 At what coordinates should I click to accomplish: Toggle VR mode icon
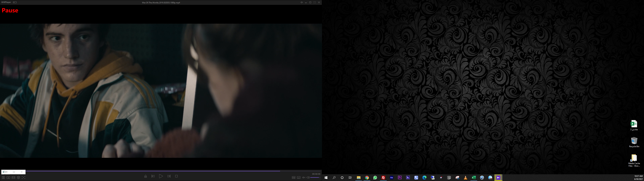tap(13, 177)
